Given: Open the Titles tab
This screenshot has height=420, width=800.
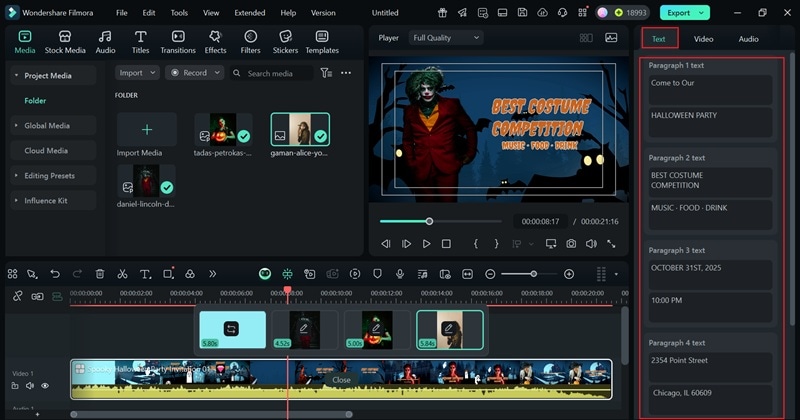Looking at the screenshot, I should [x=140, y=42].
